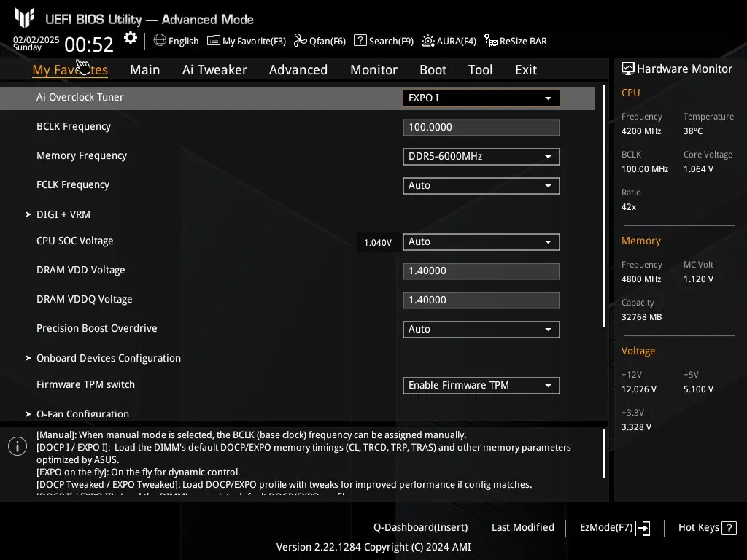Click the My Favorite(F3) list icon
Screen dimensions: 747x560
214,41
